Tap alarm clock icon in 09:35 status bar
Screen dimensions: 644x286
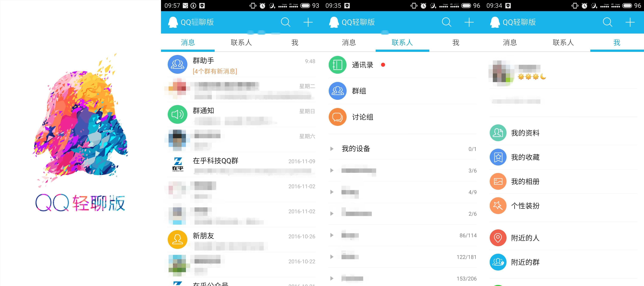[x=424, y=6]
